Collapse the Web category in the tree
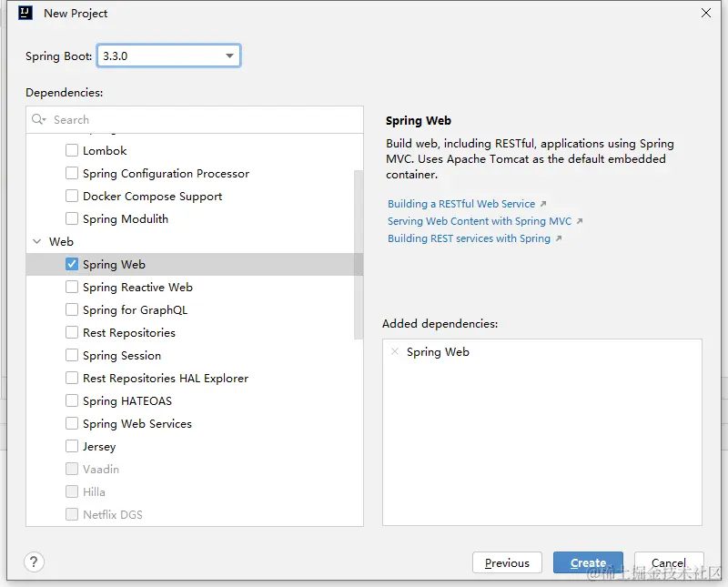The width and height of the screenshot is (728, 587). [37, 241]
